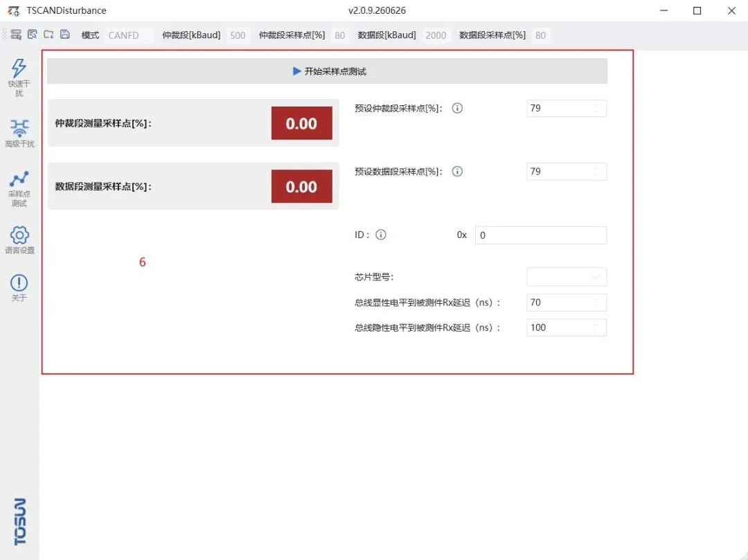
Task: Click the load configuration folder icon
Action: tap(48, 35)
